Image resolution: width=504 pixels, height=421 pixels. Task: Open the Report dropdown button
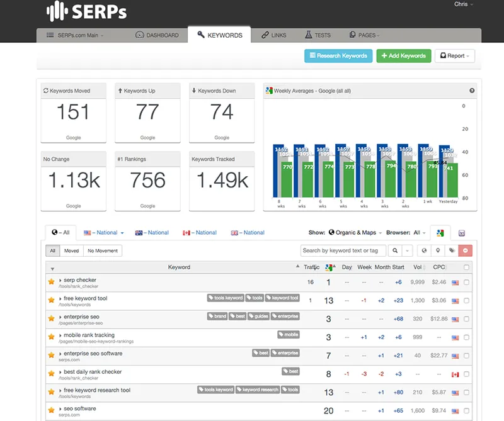coord(454,56)
